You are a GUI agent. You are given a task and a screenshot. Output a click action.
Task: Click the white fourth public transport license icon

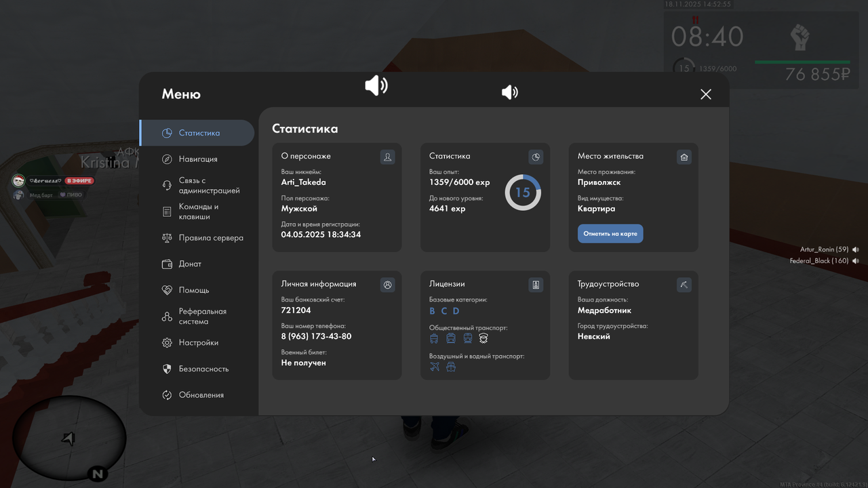click(484, 338)
